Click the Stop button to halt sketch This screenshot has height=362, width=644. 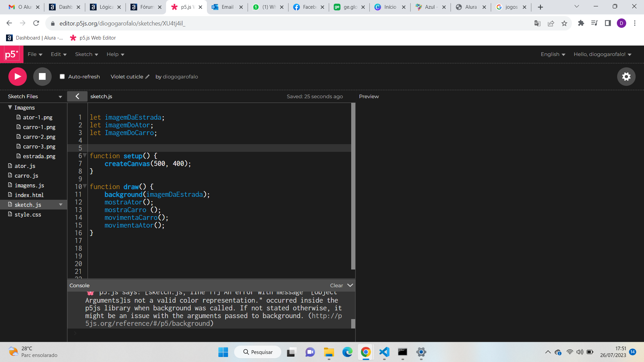42,76
